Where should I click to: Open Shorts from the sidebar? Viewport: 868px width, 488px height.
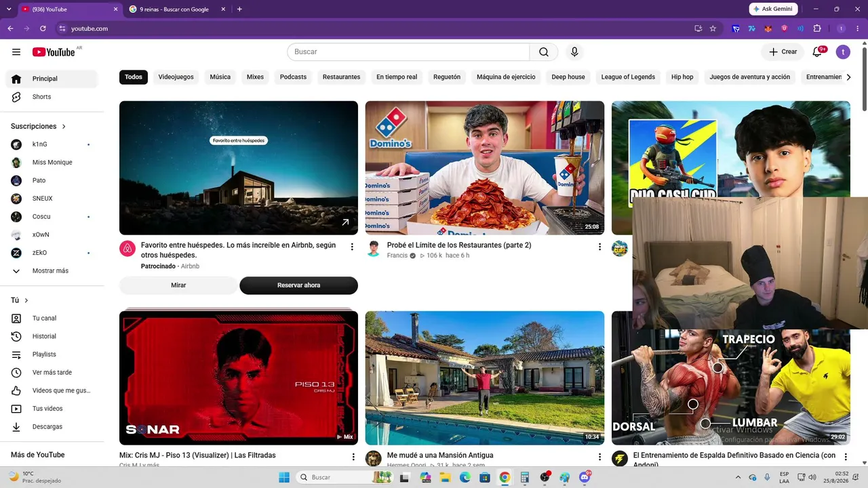pos(52,97)
